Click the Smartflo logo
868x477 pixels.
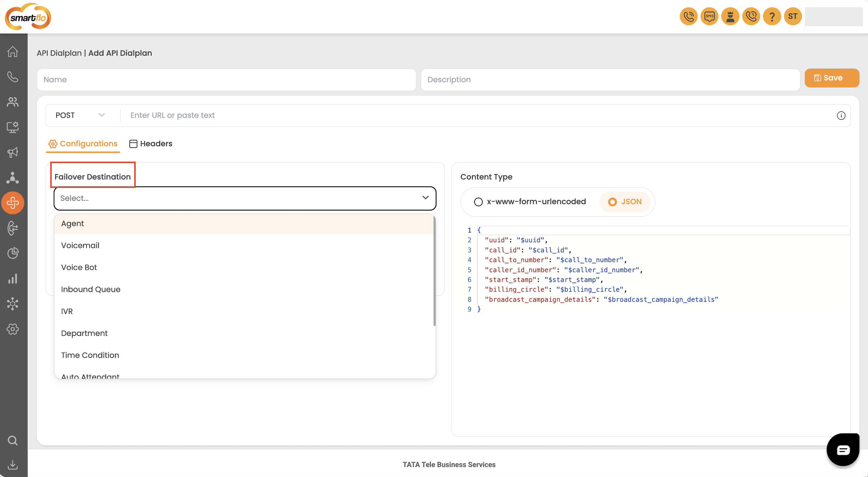(x=28, y=17)
